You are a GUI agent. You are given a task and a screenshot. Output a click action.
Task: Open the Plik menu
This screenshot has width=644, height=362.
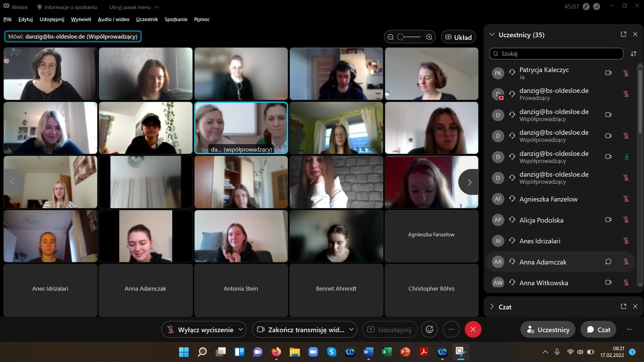pos(7,19)
